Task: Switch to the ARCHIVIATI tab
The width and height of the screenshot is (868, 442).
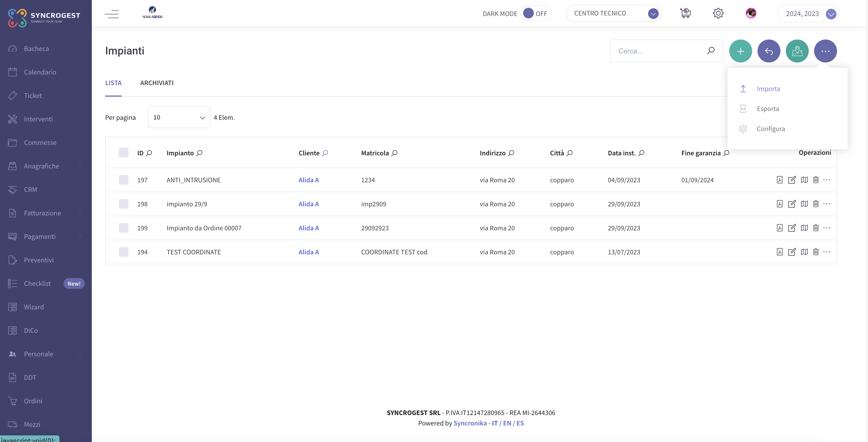Action: coord(157,83)
